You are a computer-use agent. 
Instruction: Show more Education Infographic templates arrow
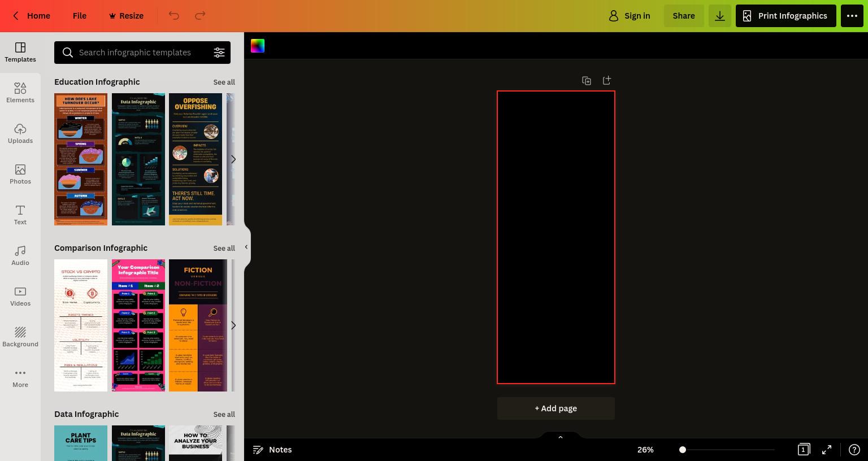pyautogui.click(x=233, y=159)
